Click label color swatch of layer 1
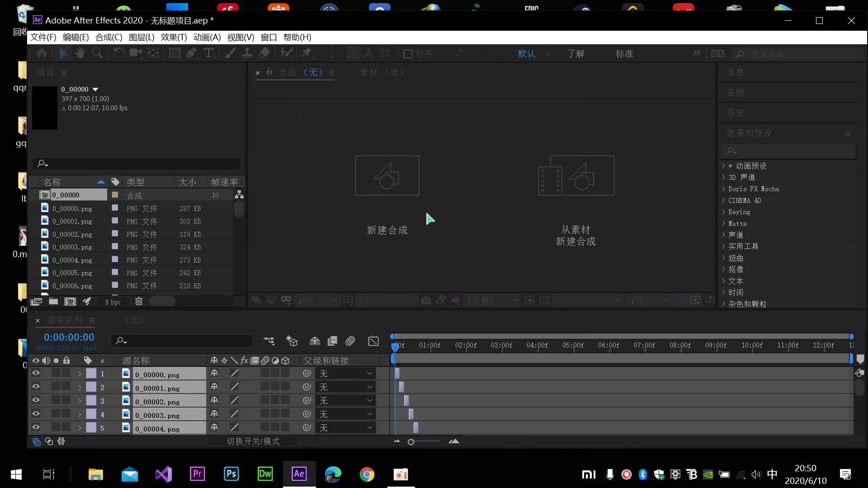Image resolution: width=868 pixels, height=488 pixels. 91,373
